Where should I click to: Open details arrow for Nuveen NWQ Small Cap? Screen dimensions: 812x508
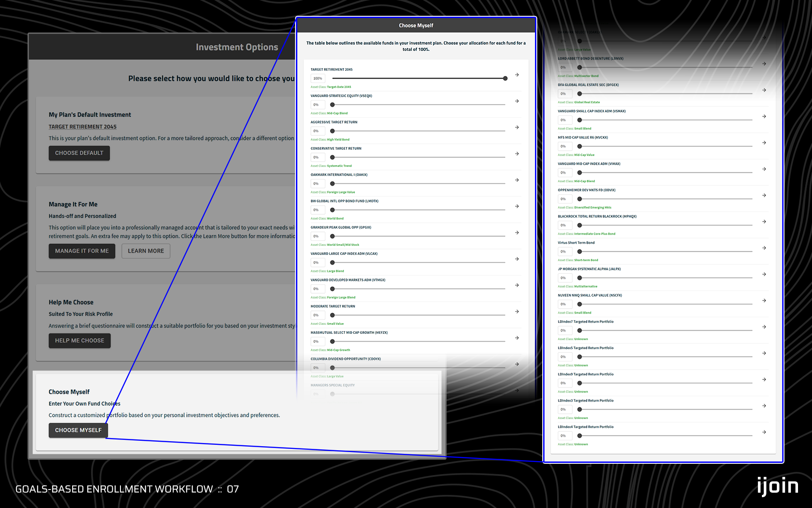pos(764,300)
